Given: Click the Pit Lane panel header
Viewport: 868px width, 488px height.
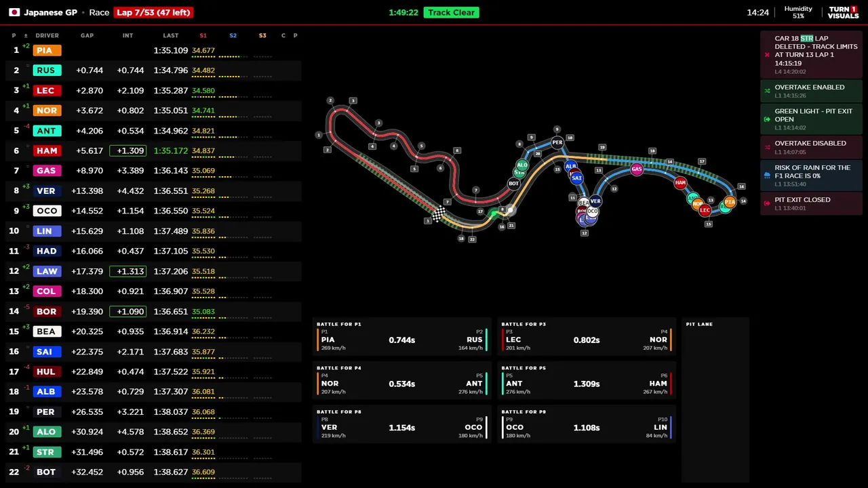Looking at the screenshot, I should (x=699, y=324).
